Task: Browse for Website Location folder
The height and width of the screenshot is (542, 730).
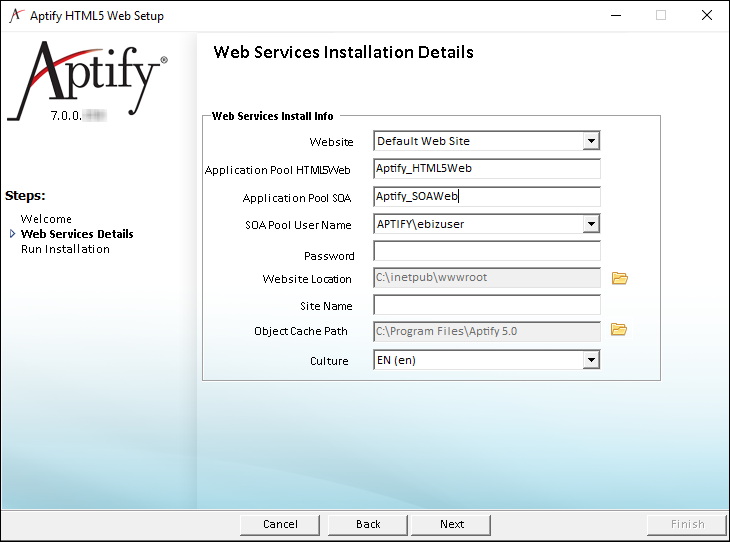Action: 620,278
